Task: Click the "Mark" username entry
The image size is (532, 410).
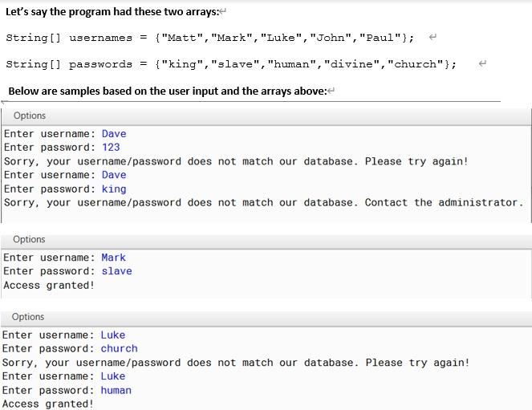Action: click(114, 258)
